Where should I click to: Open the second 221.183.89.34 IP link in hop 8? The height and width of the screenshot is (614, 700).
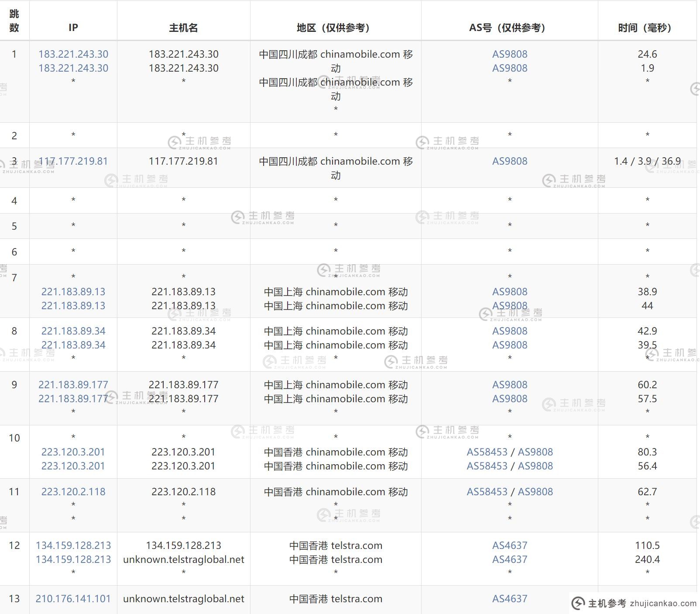(x=73, y=345)
